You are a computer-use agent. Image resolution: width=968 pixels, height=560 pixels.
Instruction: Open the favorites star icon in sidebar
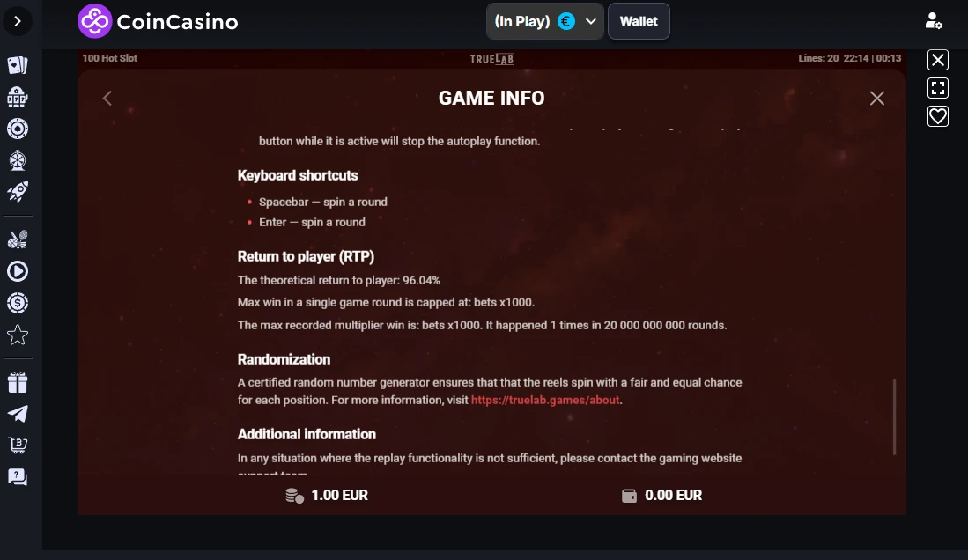click(18, 335)
